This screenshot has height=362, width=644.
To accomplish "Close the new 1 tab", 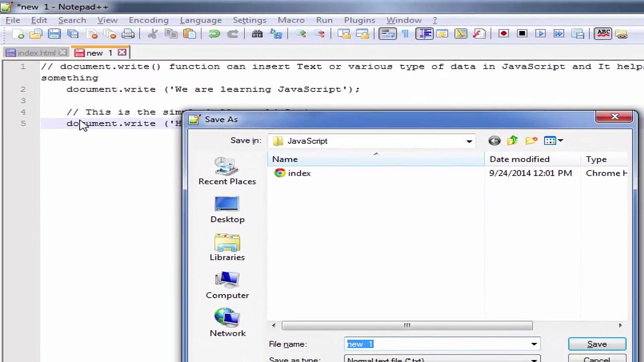I will pos(122,52).
